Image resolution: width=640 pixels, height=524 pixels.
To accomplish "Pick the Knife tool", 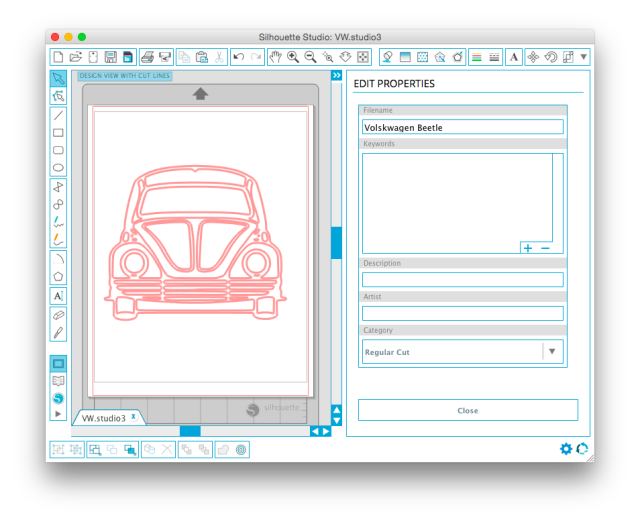I will point(58,331).
